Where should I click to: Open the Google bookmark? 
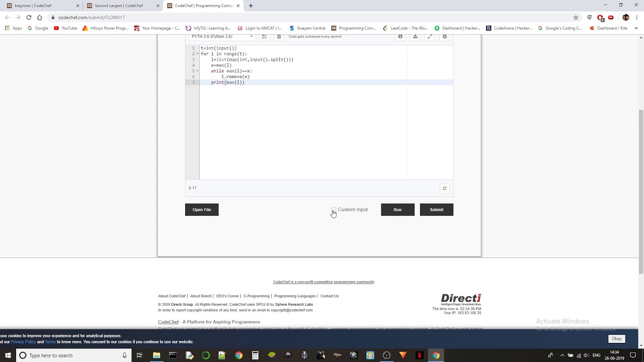[38, 28]
